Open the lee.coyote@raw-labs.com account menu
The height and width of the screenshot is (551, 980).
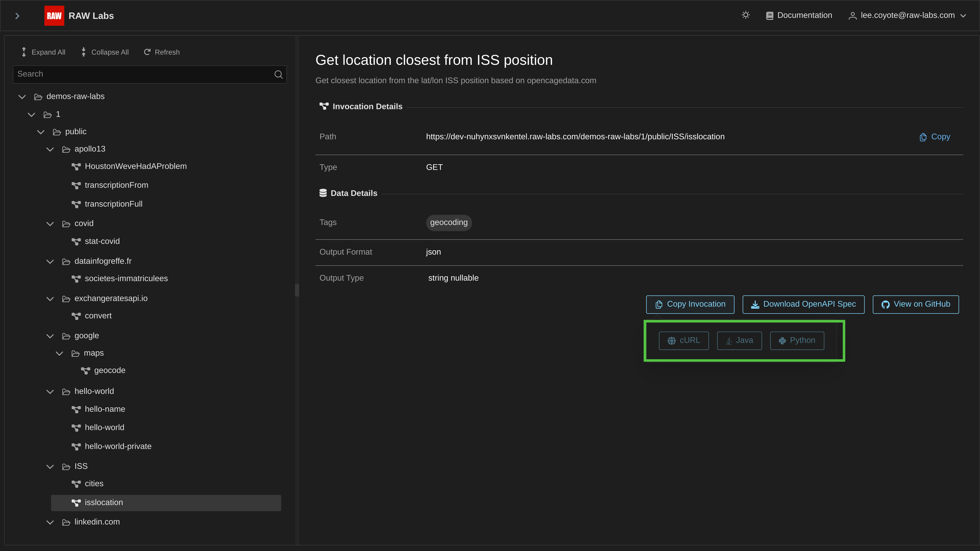pos(907,15)
